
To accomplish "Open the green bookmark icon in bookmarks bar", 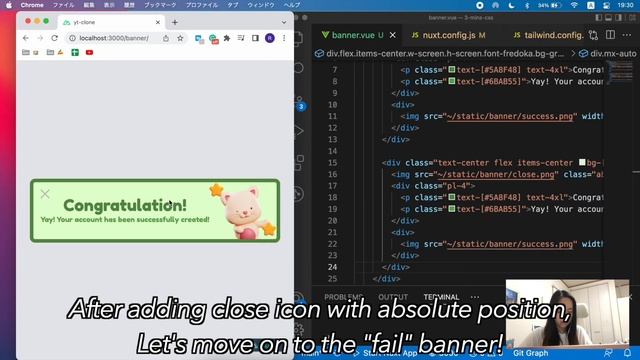I will click(x=75, y=52).
